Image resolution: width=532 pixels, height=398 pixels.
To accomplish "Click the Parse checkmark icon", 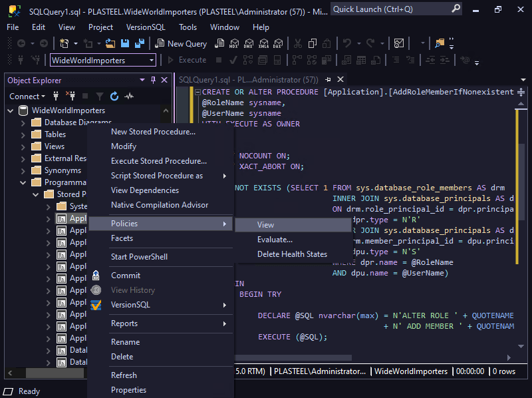I will [233, 60].
